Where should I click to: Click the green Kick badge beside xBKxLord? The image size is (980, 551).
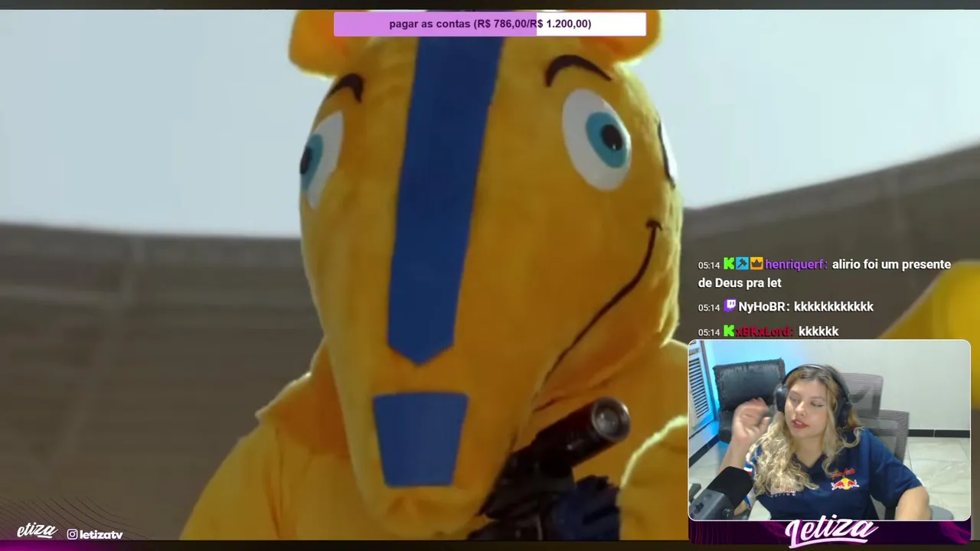pos(729,331)
